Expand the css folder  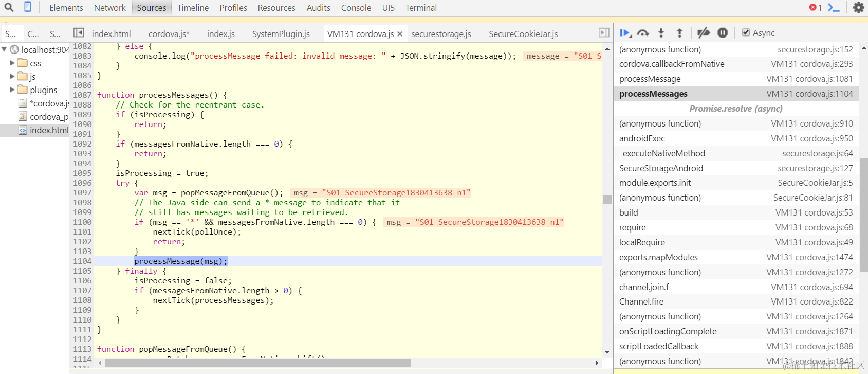[12, 63]
